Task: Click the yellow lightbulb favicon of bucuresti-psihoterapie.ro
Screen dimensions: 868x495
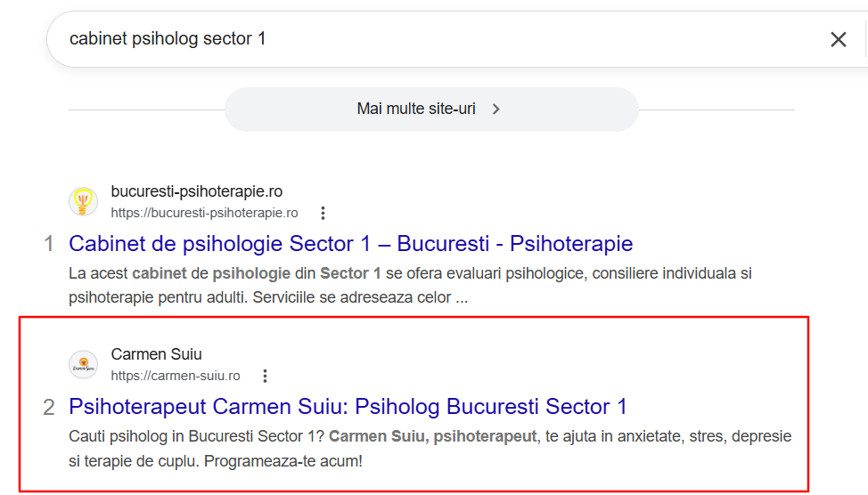Action: (83, 201)
